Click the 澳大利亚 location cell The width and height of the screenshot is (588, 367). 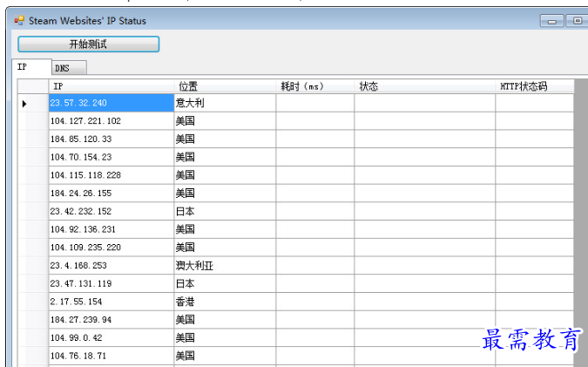tap(225, 265)
